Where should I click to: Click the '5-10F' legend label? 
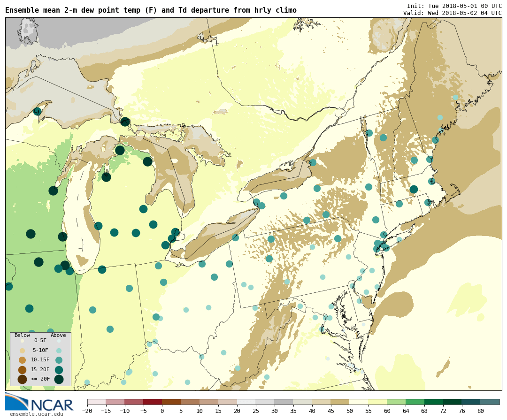40,350
